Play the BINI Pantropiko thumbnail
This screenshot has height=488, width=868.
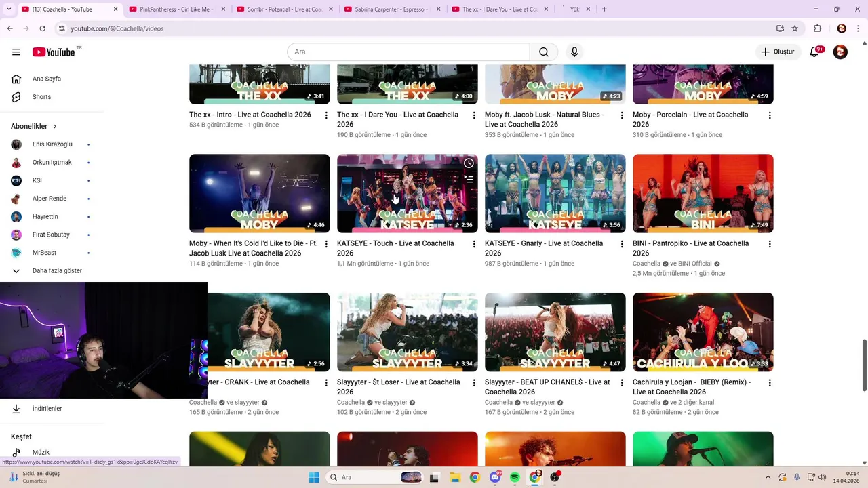pos(703,193)
